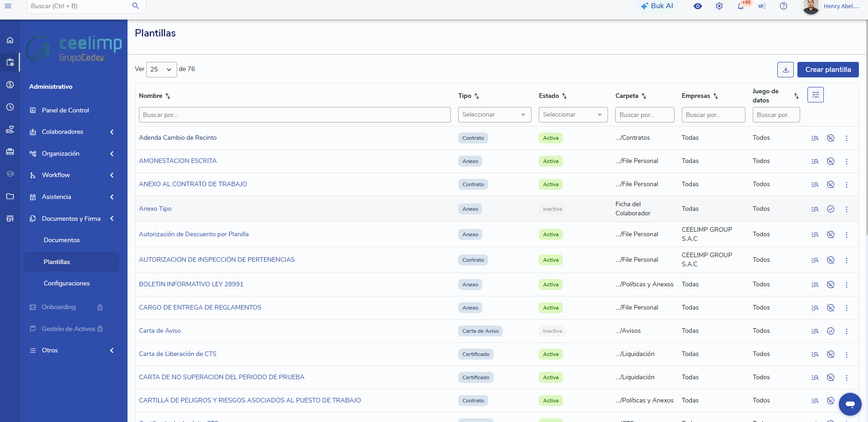
Task: Click the megaphone announcements icon
Action: [x=762, y=6]
